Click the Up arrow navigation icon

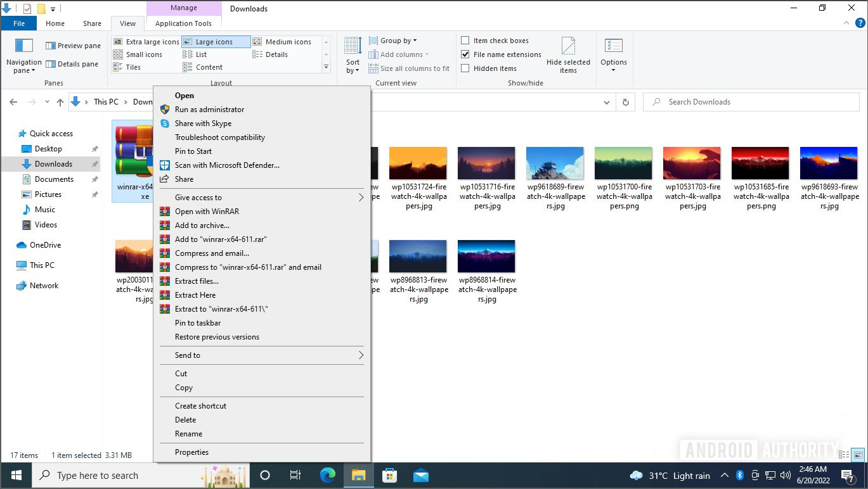pos(60,102)
